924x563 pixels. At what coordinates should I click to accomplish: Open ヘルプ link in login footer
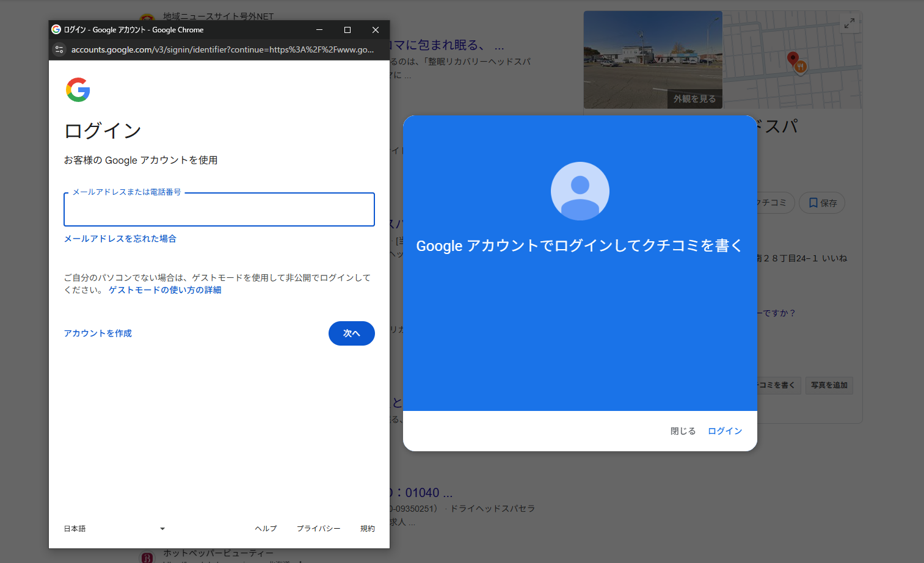[266, 529]
